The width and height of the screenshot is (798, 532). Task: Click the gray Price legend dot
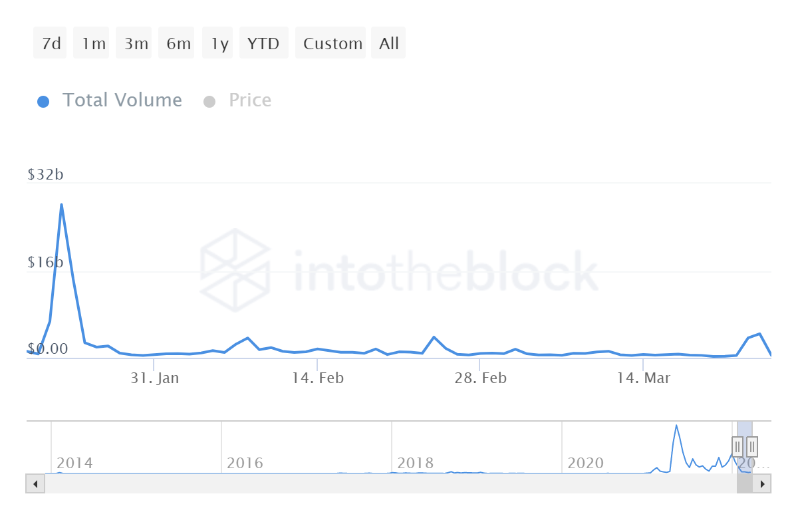(210, 100)
